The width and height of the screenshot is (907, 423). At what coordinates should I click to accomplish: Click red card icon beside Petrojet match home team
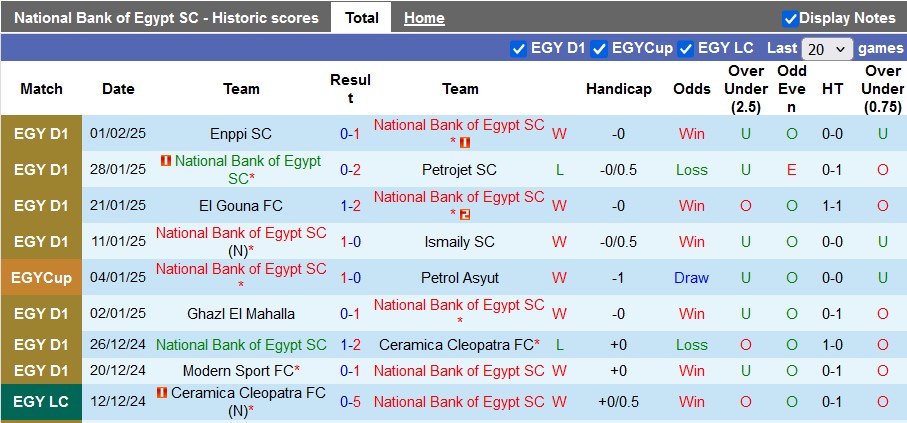(166, 161)
